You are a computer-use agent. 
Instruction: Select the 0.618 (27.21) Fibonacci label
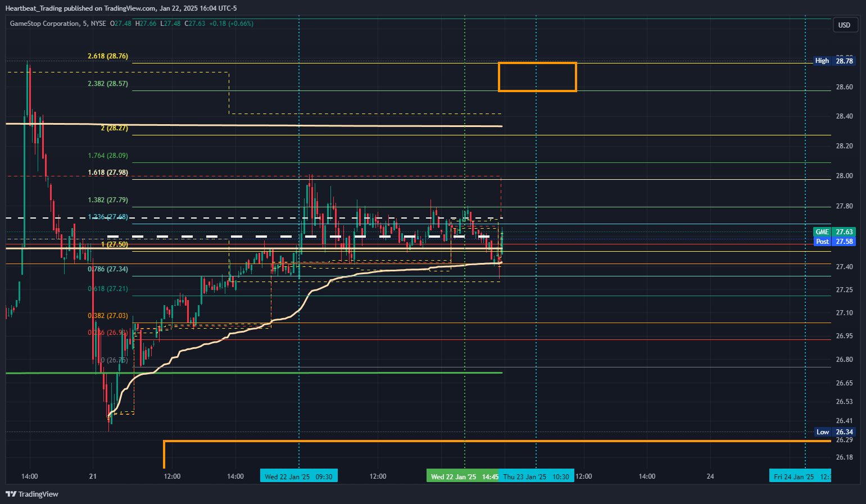(108, 289)
